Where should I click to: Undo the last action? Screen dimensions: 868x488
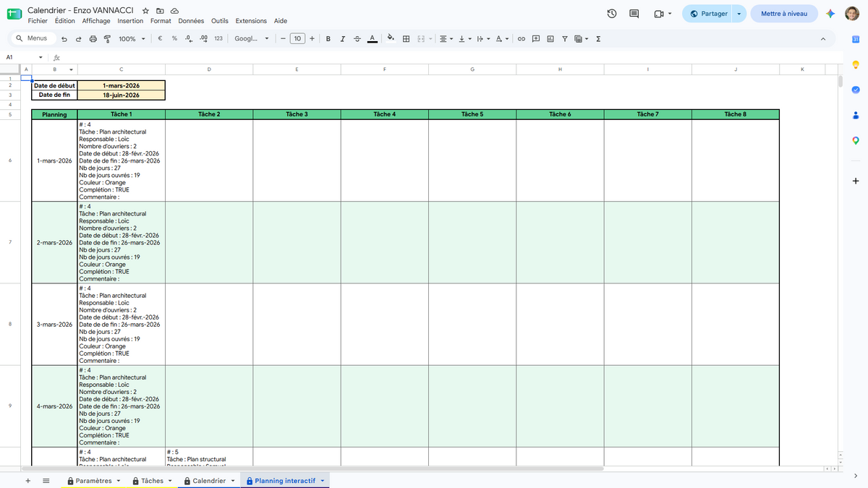tap(64, 38)
